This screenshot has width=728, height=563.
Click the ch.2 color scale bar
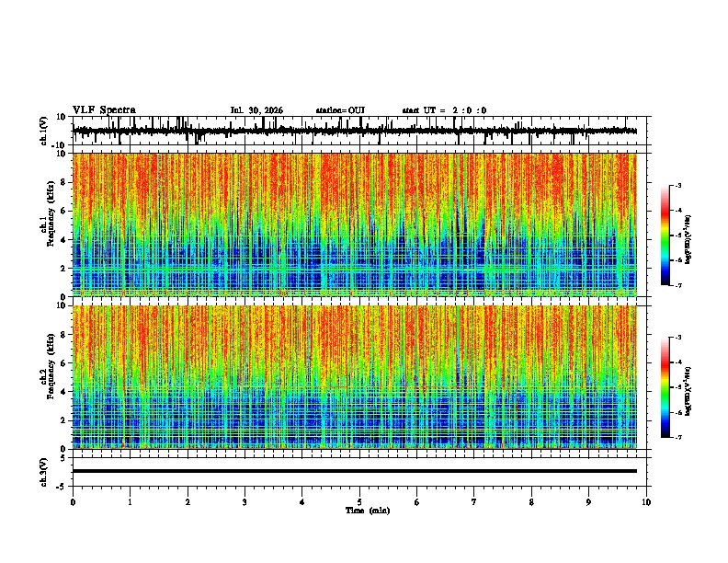tap(665, 387)
